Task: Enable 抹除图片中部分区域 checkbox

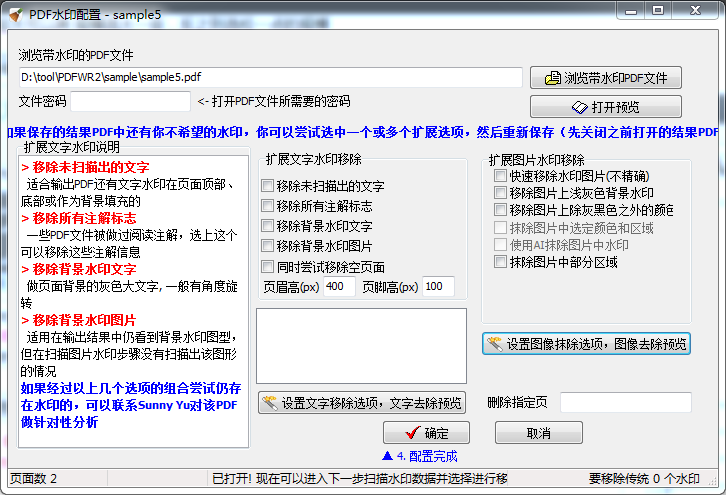Action: (x=500, y=262)
